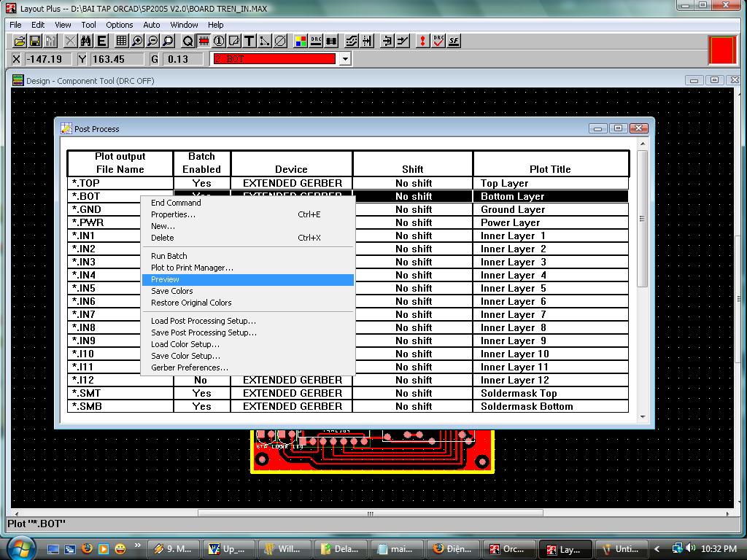Click the Post Process window scroll down arrow
The width and height of the screenshot is (747, 560).
click(642, 416)
